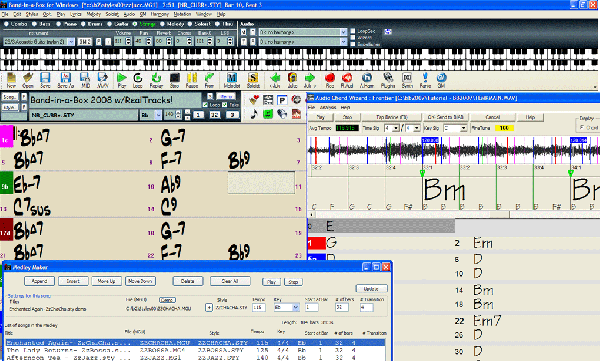600x361 pixels.
Task: Open the Melody menu in the menu bar
Action: pyautogui.click(x=93, y=14)
